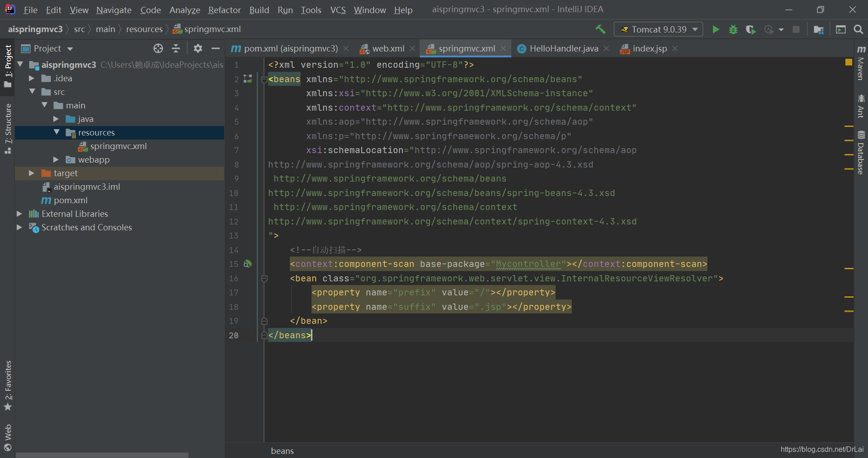The image size is (868, 458).
Task: Open the Navigate menu
Action: coord(114,10)
